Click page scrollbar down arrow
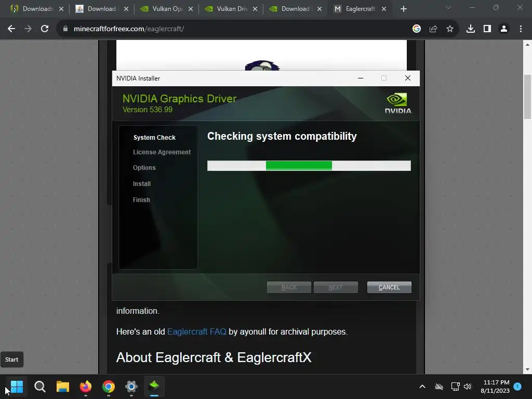 tap(528, 369)
